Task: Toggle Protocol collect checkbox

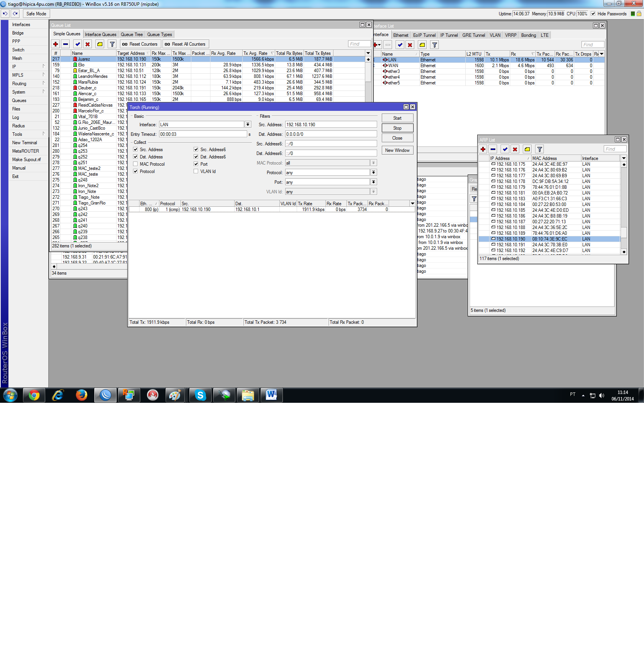Action: pos(135,171)
